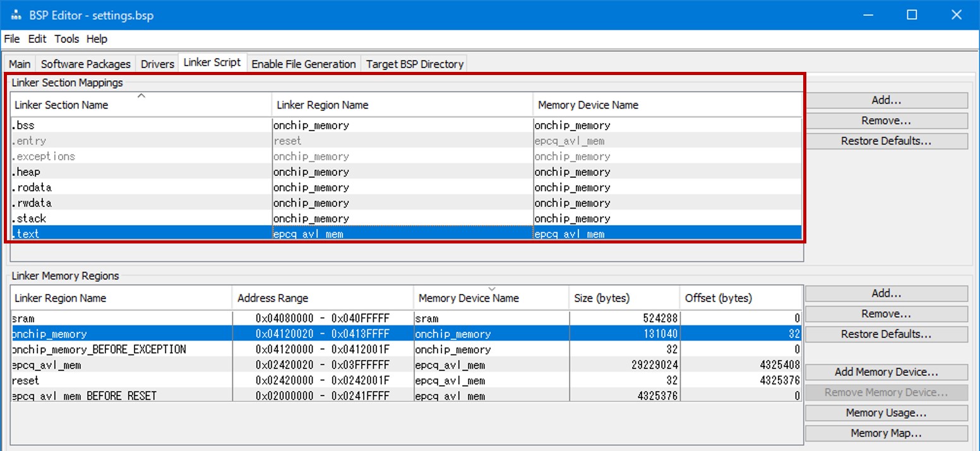The width and height of the screenshot is (980, 451).
Task: Open the Drivers tab
Action: (x=157, y=64)
